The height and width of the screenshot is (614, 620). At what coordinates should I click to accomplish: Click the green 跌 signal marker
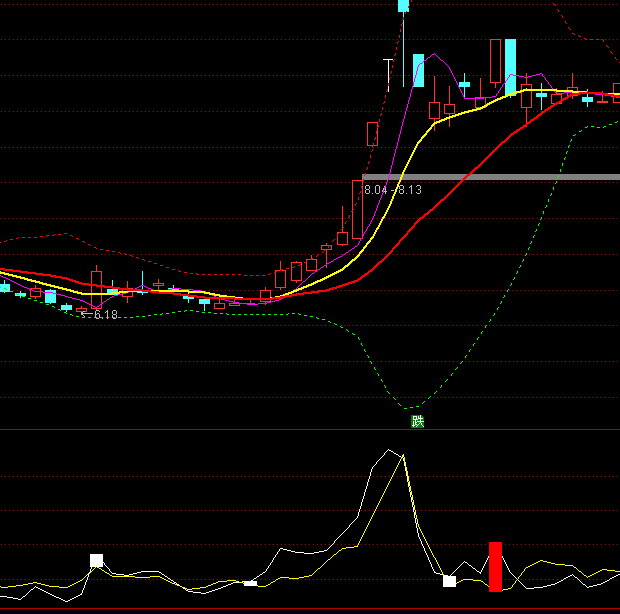[x=418, y=421]
